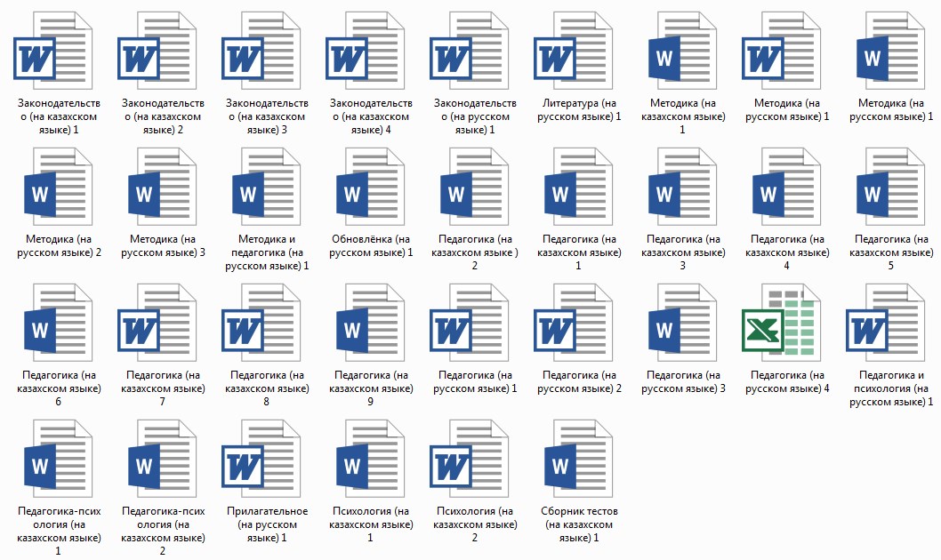Click the Обновлёнка (на русском языке) 1 icon
Screen dimensions: 941x560
[371, 187]
